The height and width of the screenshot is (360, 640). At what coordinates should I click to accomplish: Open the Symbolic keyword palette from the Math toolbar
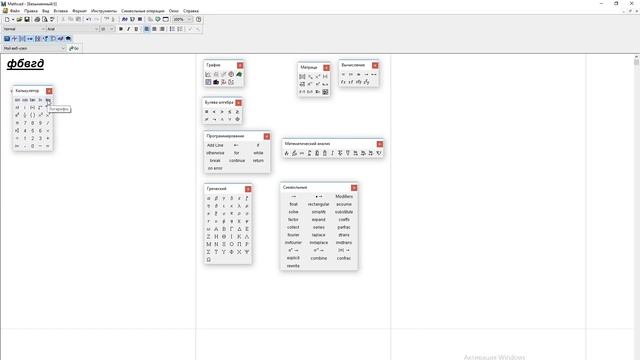(x=68, y=38)
